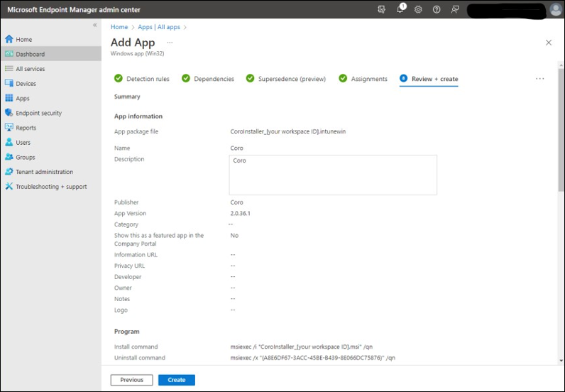Screen dimensions: 565x392
Task: Open Troubleshooting + support in sidebar
Action: [x=51, y=187]
